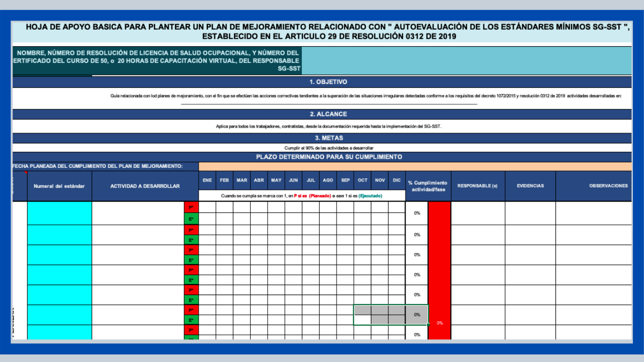Click the first row's green E* marker
Viewport: 644px width, 362px height.
191,219
